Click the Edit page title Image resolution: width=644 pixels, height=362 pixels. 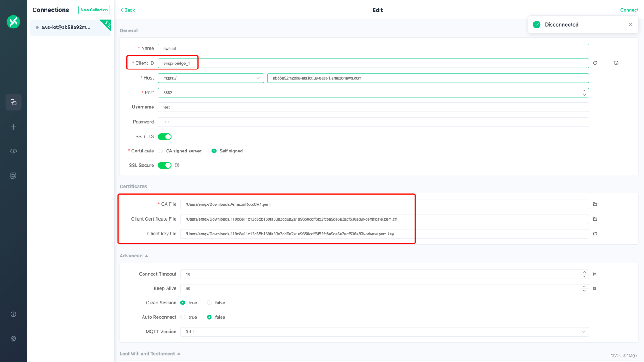378,10
